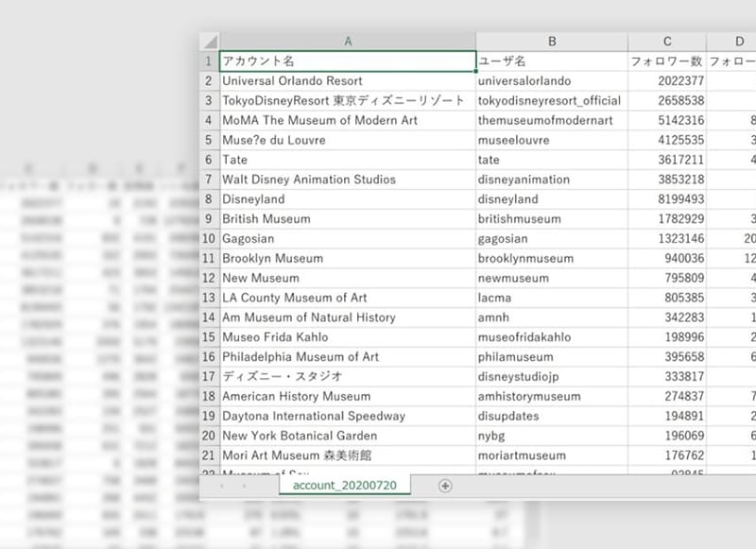Viewport: 756px width, 549px height.
Task: Select the tokyodisneyresort_official username cell
Action: pyautogui.click(x=553, y=100)
